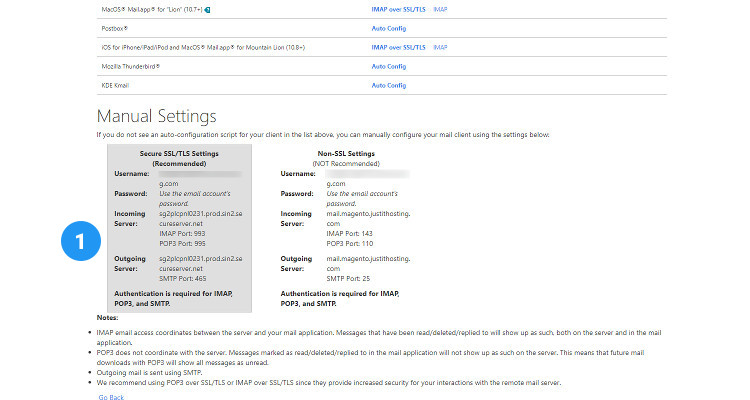The image size is (750, 400).
Task: Click the 'Outgoing mail is sent using SMTP' note
Action: [x=149, y=372]
